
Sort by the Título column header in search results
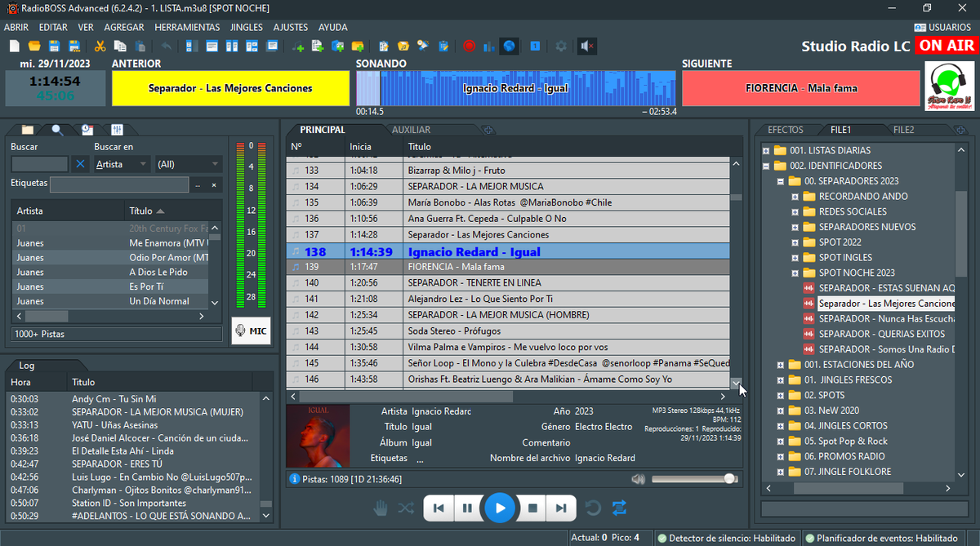(167, 211)
